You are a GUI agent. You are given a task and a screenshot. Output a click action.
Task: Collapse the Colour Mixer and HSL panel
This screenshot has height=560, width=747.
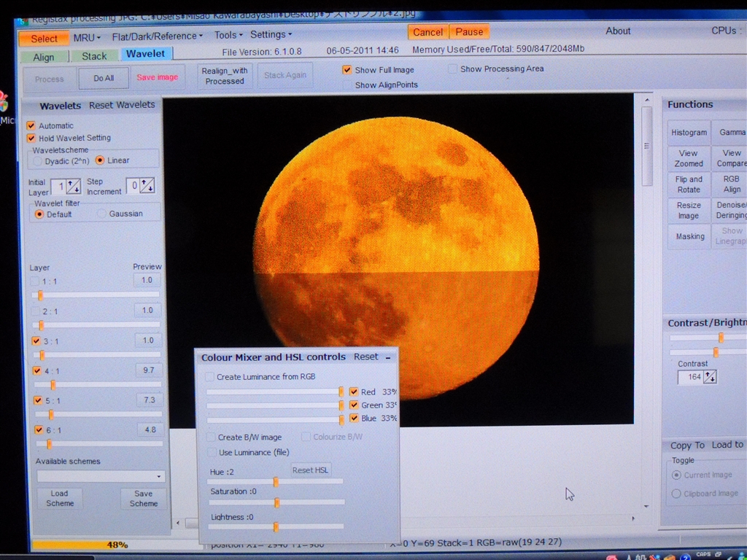click(x=388, y=357)
